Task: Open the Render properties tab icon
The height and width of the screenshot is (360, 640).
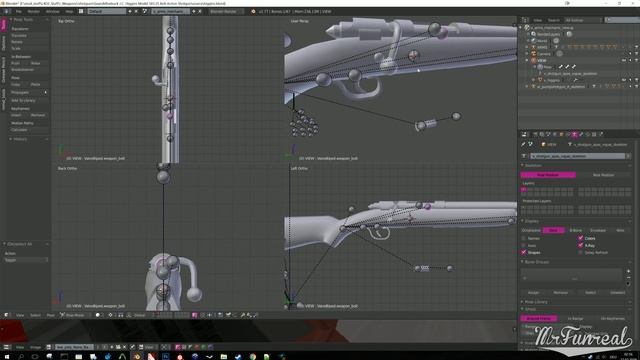Action: [x=535, y=134]
